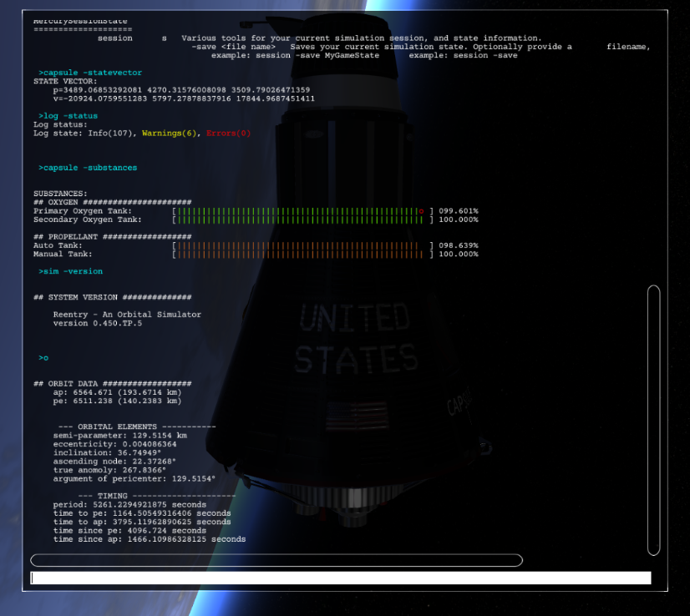690x616 pixels.
Task: Click the "Info(107)" log count
Action: [x=112, y=134]
